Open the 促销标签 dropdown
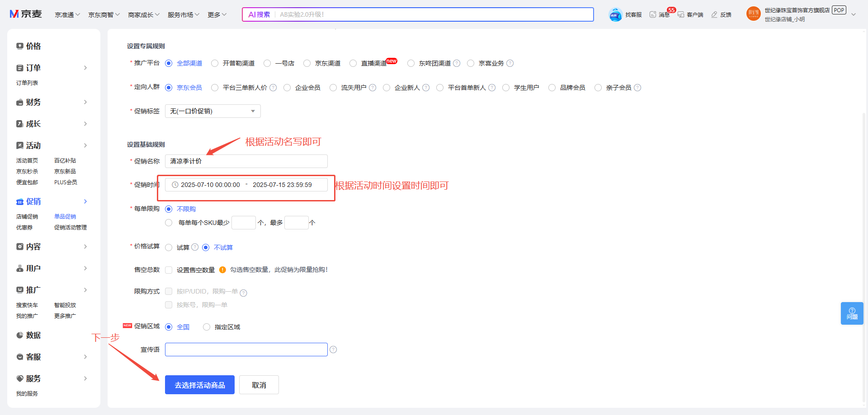The width and height of the screenshot is (868, 415). tap(212, 111)
